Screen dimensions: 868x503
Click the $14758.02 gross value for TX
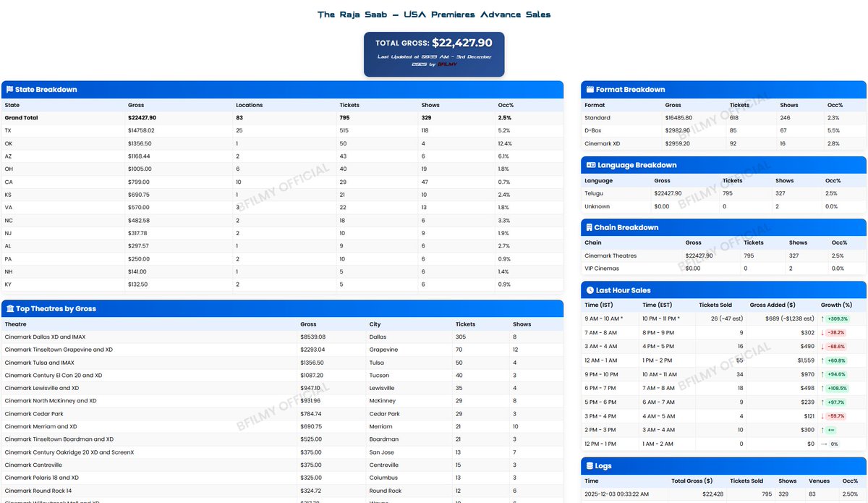141,131
